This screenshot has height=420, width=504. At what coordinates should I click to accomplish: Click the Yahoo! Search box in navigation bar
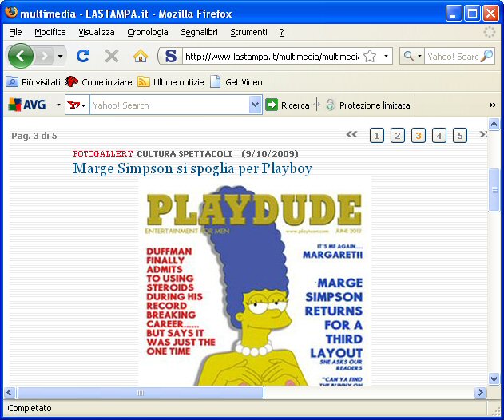click(x=453, y=57)
